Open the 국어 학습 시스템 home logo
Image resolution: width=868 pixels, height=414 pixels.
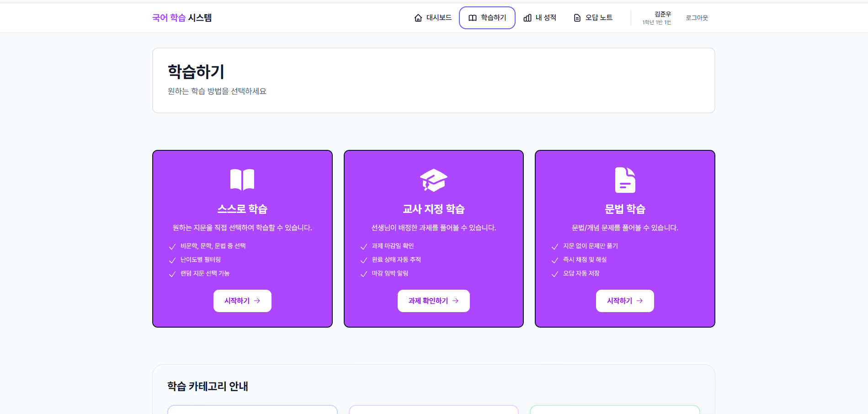pos(182,18)
